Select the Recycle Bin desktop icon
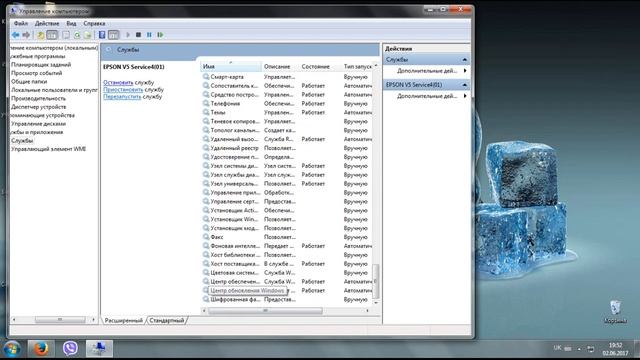The height and width of the screenshot is (360, 640). [x=616, y=312]
